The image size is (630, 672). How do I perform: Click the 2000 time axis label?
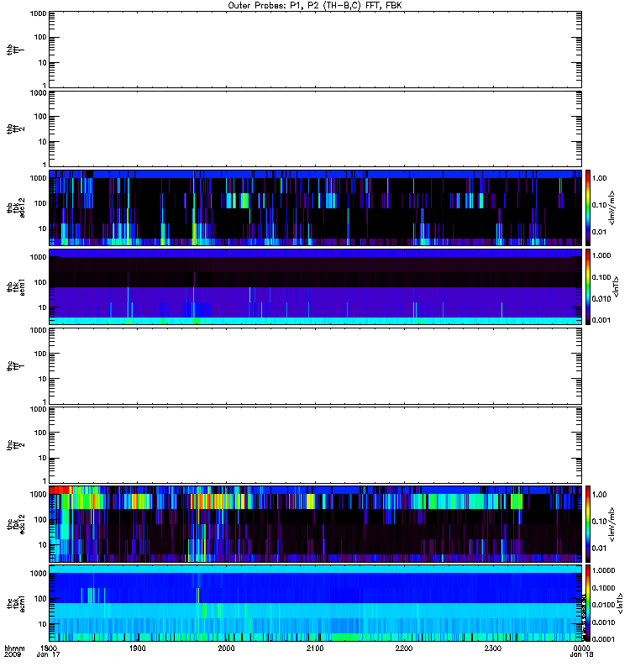[226, 648]
